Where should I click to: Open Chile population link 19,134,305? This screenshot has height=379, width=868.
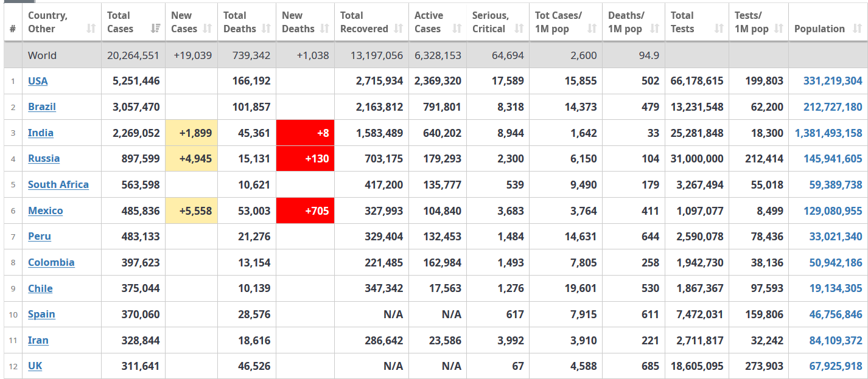(836, 288)
